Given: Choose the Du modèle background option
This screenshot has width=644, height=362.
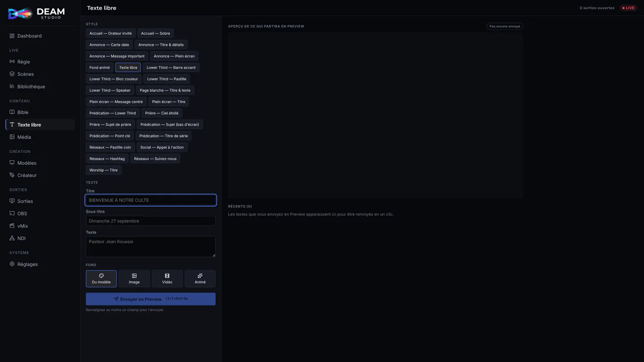Looking at the screenshot, I should pyautogui.click(x=101, y=279).
